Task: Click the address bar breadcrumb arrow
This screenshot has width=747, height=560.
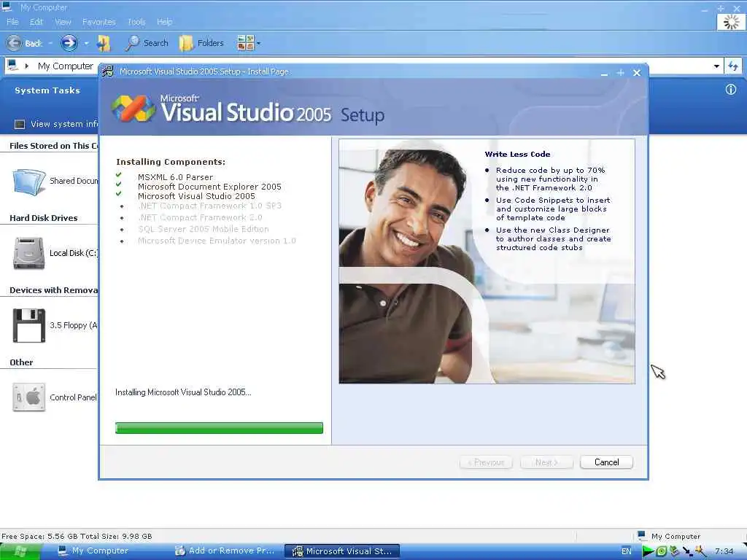Action: click(x=27, y=66)
